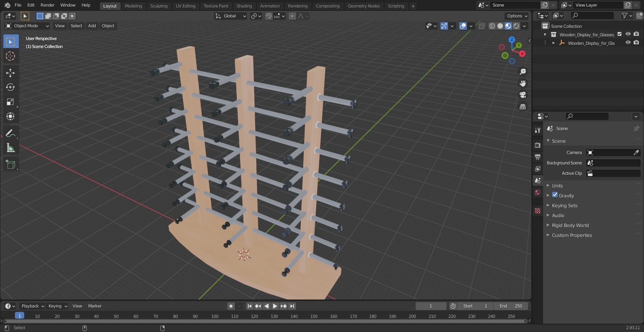
Task: Open the Texture properties tab
Action: (537, 211)
